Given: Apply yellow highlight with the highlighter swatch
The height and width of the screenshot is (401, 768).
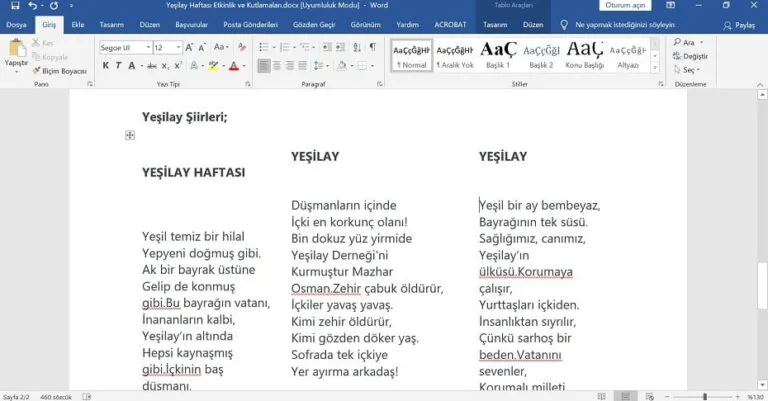Looking at the screenshot, I should click(x=213, y=66).
